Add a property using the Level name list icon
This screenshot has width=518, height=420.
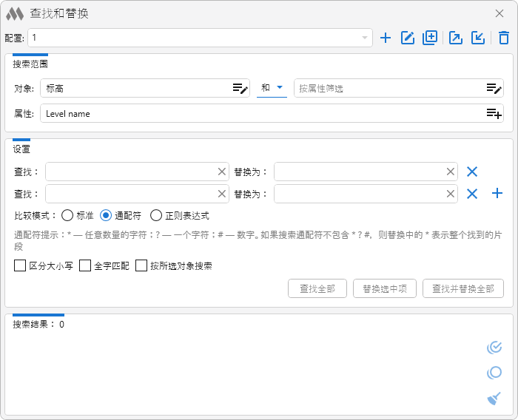494,114
